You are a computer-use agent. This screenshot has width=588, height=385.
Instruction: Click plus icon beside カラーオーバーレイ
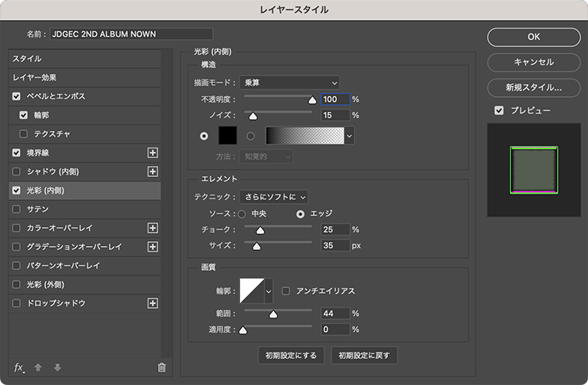coord(153,228)
